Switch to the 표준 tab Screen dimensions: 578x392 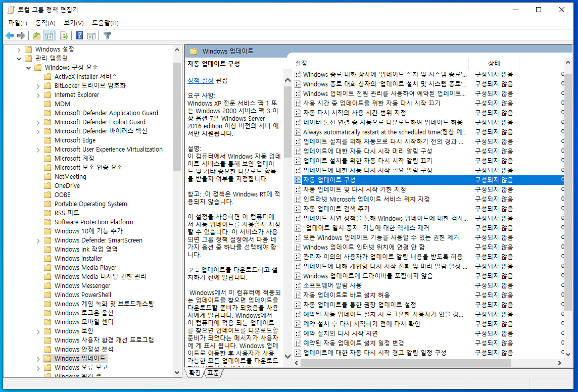point(213,373)
